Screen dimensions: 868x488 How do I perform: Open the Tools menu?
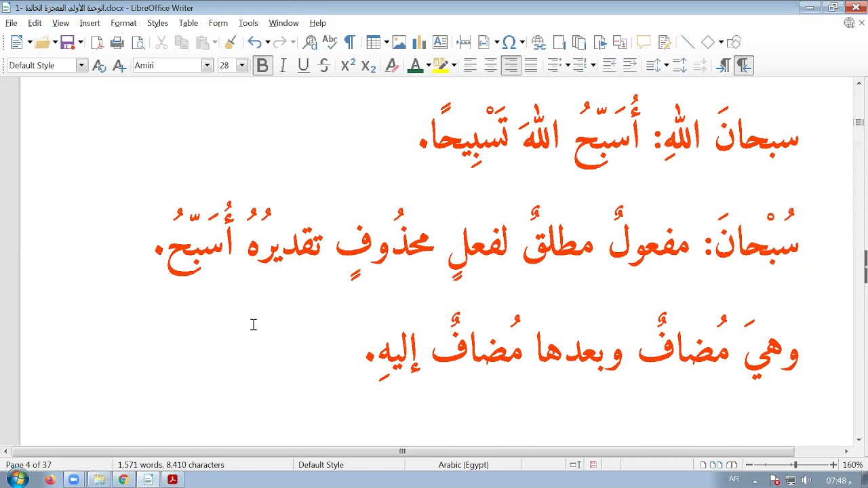click(248, 22)
